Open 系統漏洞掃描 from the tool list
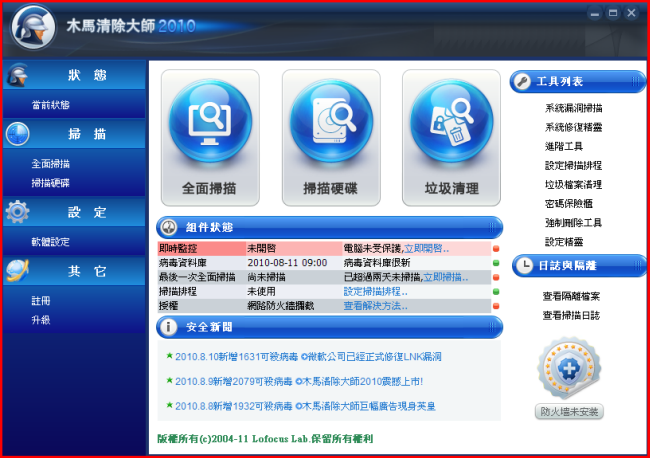The width and height of the screenshot is (650, 458). coord(573,107)
